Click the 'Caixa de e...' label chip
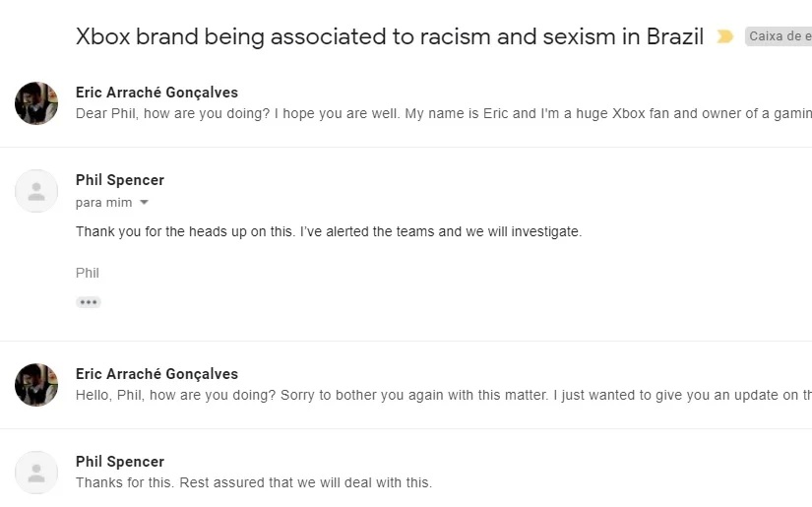The image size is (812, 507). 779,37
